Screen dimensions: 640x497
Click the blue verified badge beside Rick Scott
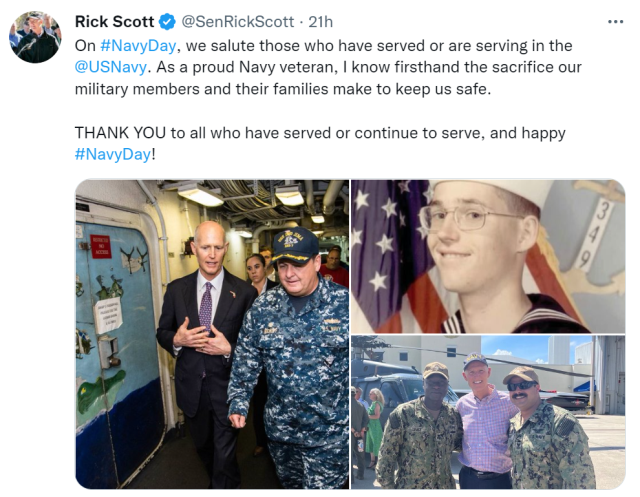pos(167,22)
